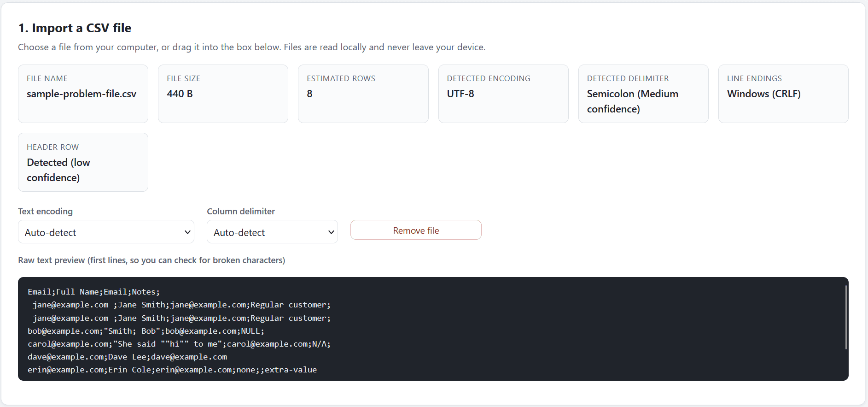Click the bob@example.com preview line
Viewport: 868px width, 407px height.
[146, 331]
